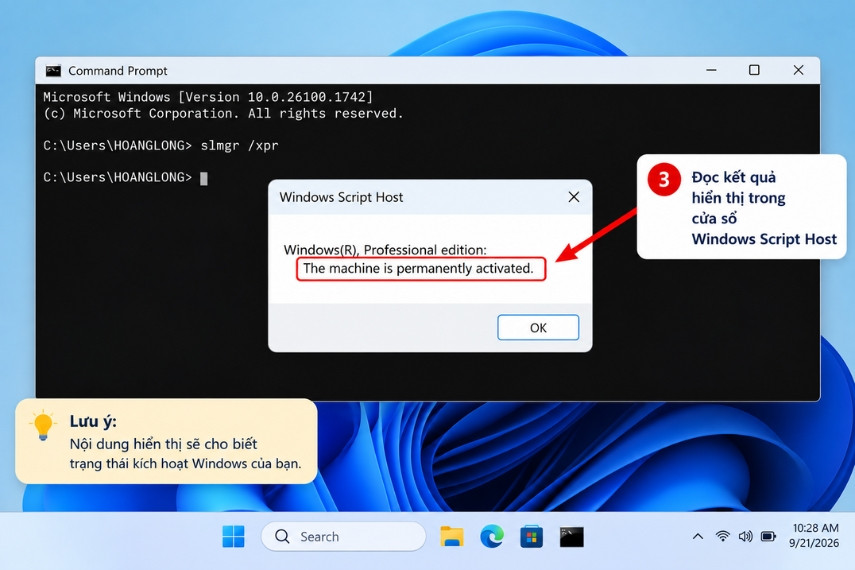Image resolution: width=855 pixels, height=570 pixels.
Task: Click the "(c) Microsoft Corporation. All rights reserved." line
Action: 223,113
